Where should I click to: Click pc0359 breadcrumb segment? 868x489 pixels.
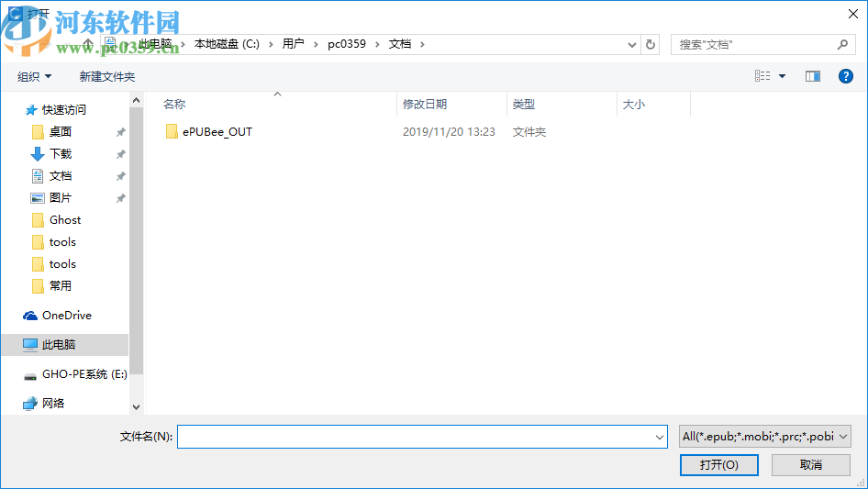(x=347, y=44)
